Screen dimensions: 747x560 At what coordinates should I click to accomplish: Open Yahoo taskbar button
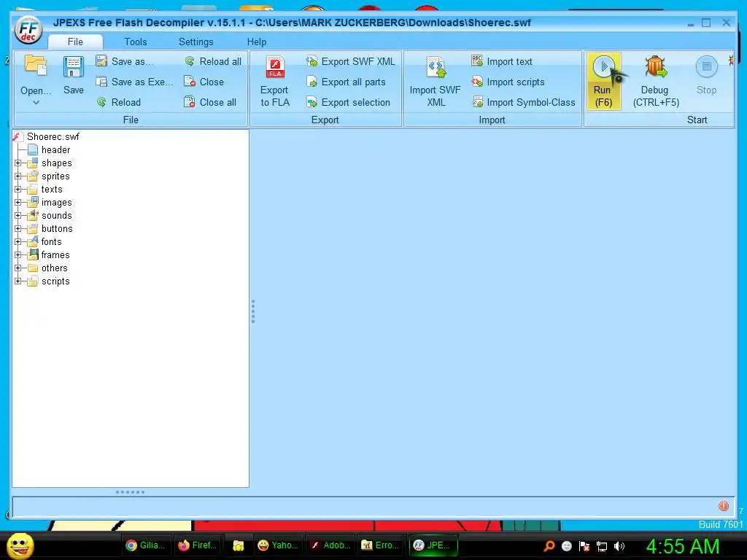pyautogui.click(x=278, y=545)
